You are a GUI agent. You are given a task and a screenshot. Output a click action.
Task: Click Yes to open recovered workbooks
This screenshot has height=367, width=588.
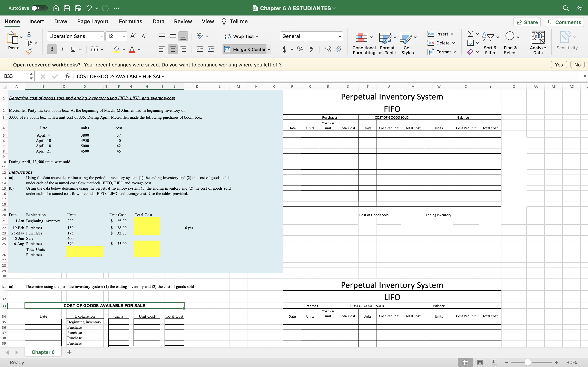559,65
